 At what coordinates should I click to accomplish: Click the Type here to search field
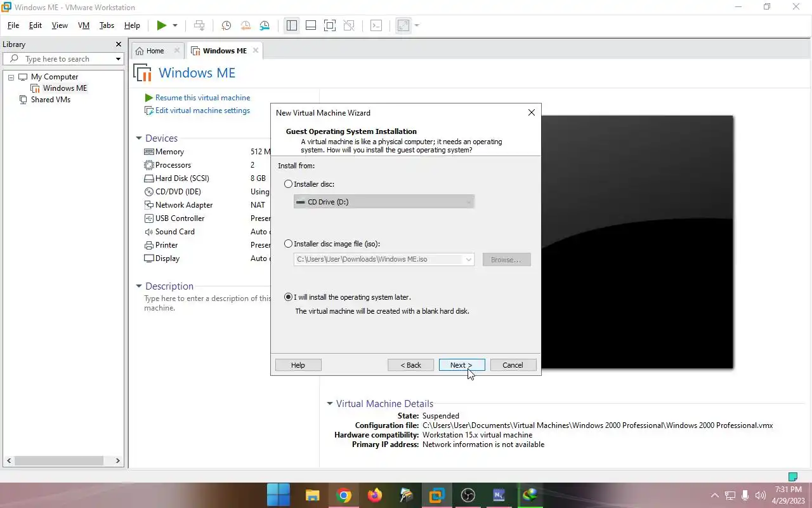click(63, 59)
